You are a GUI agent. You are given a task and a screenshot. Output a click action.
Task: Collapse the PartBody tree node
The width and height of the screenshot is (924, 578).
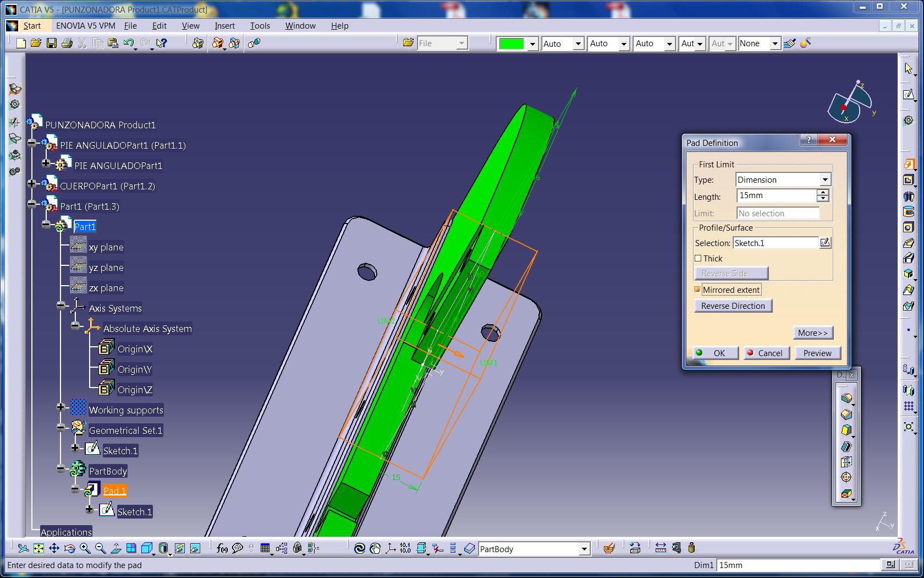pyautogui.click(x=61, y=468)
